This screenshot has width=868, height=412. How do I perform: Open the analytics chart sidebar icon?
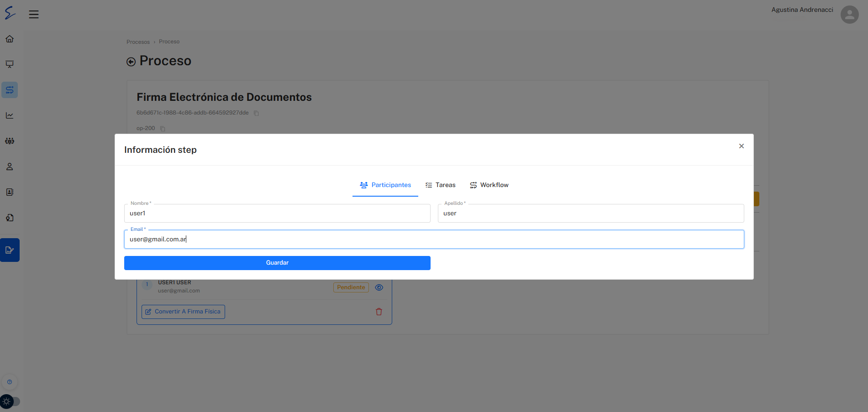click(10, 115)
